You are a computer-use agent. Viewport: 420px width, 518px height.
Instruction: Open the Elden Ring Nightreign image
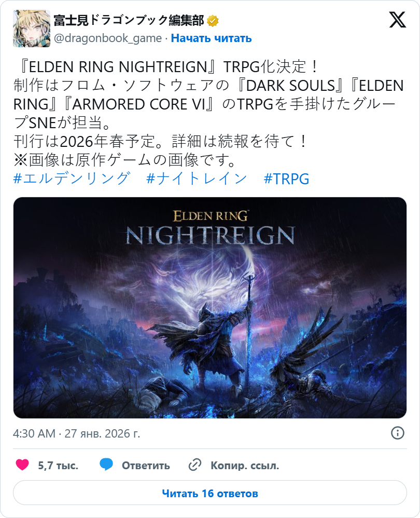(x=210, y=308)
